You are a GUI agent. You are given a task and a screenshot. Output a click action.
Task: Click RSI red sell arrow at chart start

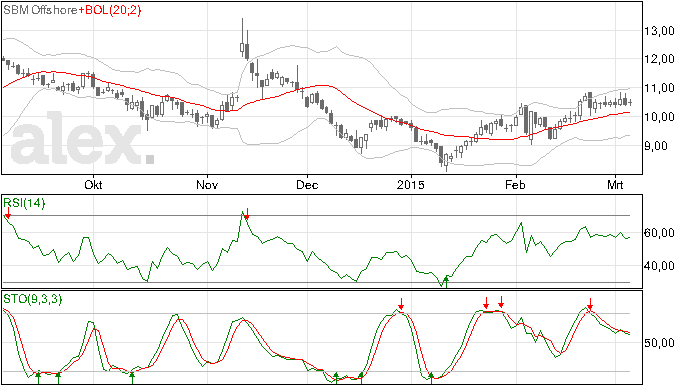pyautogui.click(x=7, y=213)
